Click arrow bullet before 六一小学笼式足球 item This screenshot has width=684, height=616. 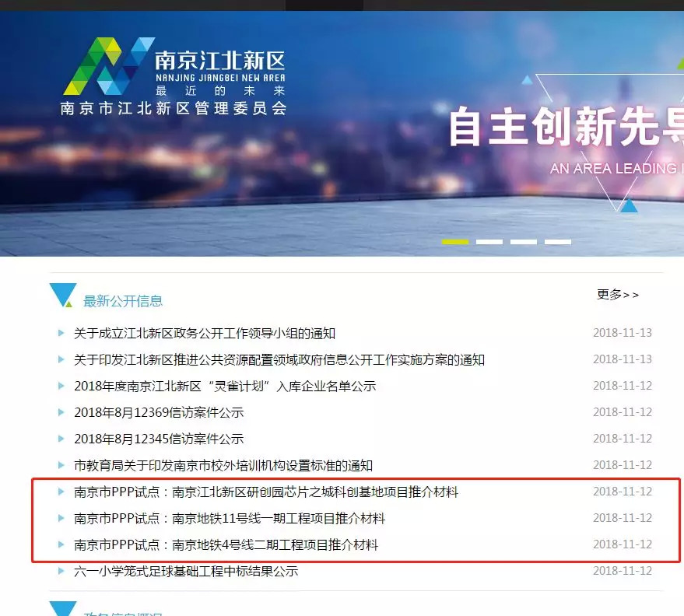tap(61, 571)
